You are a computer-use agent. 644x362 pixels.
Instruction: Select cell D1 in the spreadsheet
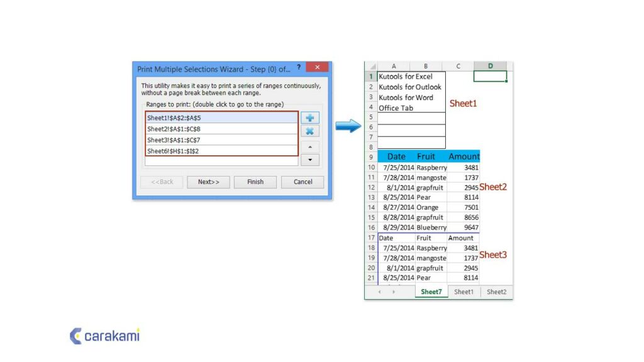click(x=490, y=76)
